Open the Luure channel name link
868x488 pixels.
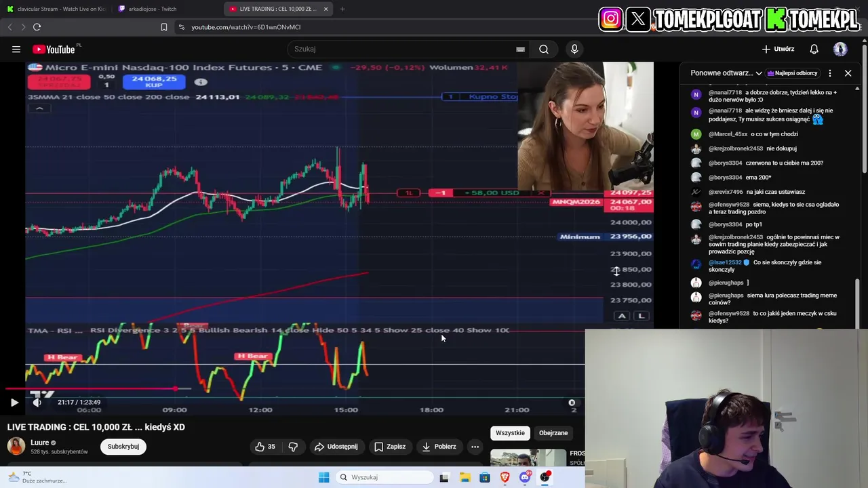tap(40, 443)
